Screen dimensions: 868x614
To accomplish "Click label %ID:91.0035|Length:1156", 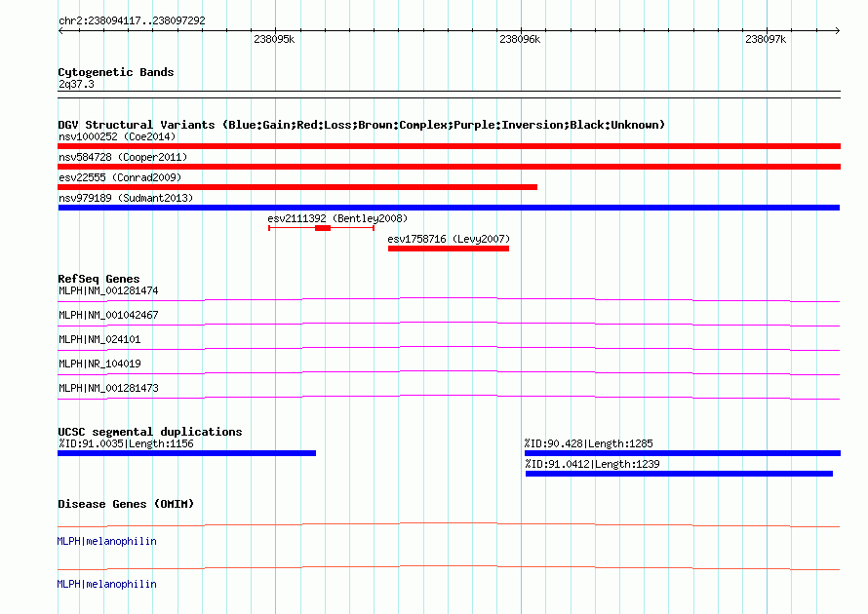I will pyautogui.click(x=126, y=443).
